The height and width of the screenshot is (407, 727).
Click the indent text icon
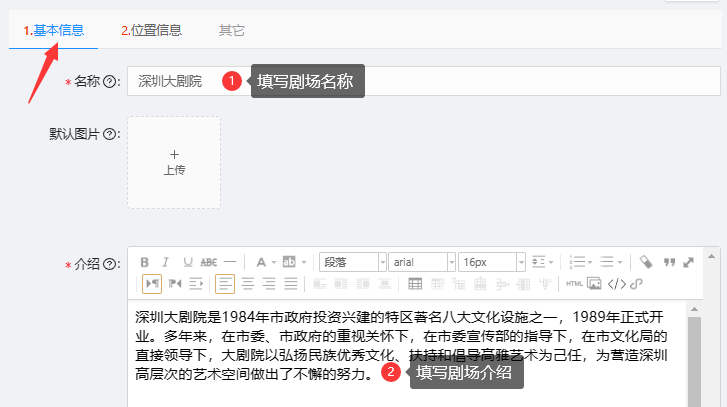click(196, 284)
